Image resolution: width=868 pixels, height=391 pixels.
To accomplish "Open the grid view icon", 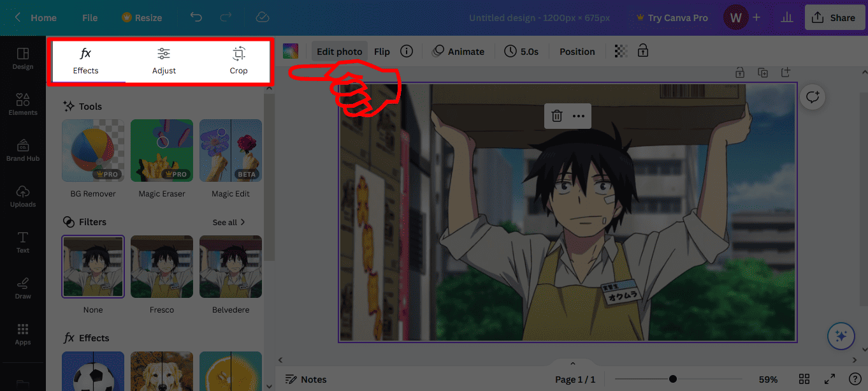I will pyautogui.click(x=804, y=380).
